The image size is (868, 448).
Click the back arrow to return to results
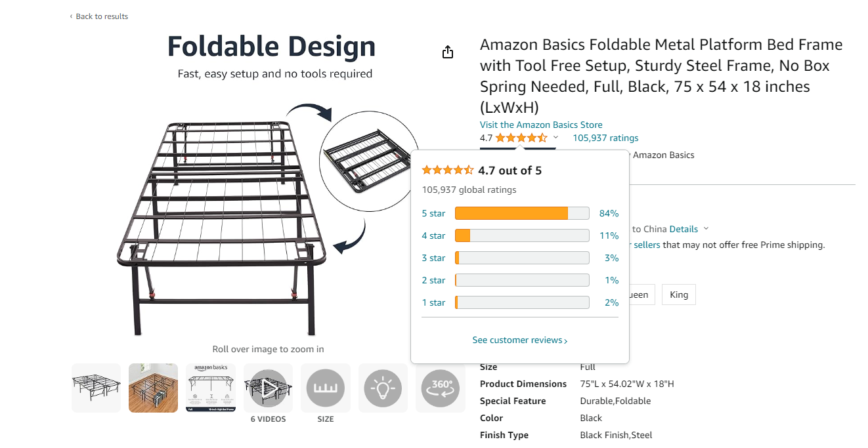point(72,16)
